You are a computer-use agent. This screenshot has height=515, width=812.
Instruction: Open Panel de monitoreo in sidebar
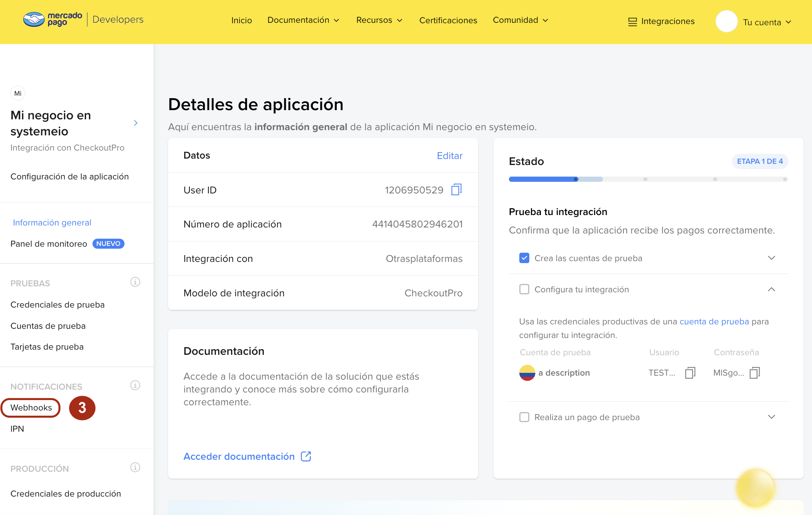coord(48,244)
